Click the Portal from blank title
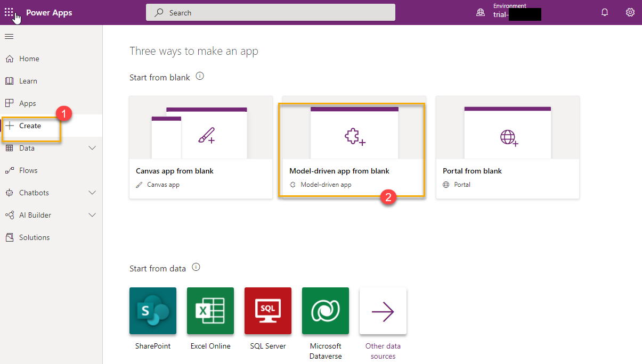This screenshot has width=642, height=364. coord(473,171)
